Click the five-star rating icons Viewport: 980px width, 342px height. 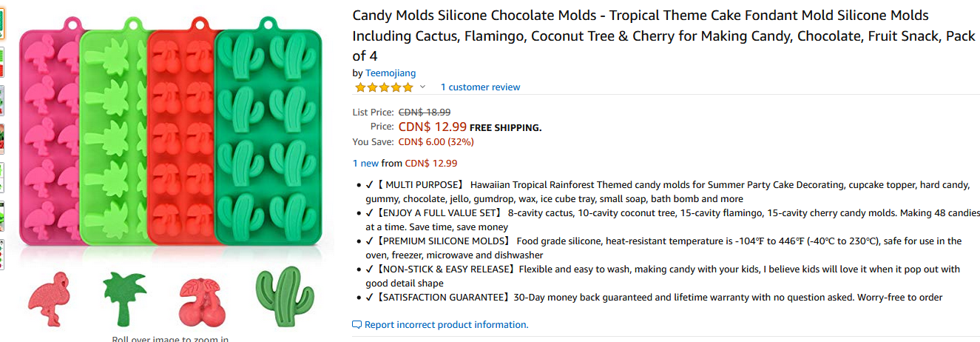click(384, 87)
